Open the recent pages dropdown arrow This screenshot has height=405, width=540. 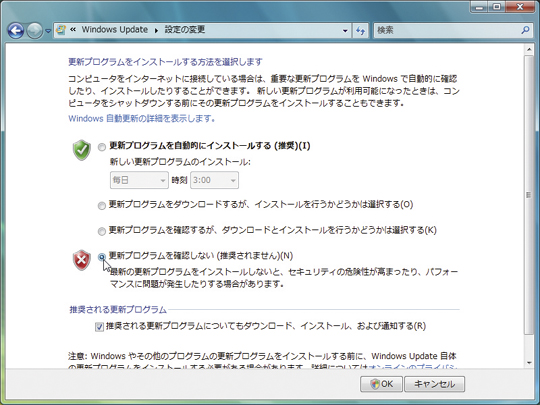pyautogui.click(x=48, y=31)
